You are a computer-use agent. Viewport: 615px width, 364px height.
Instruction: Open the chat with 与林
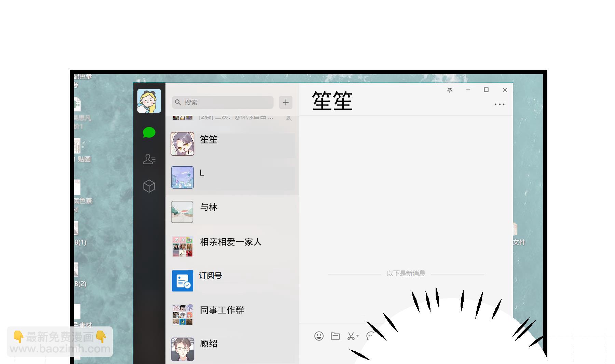click(232, 212)
